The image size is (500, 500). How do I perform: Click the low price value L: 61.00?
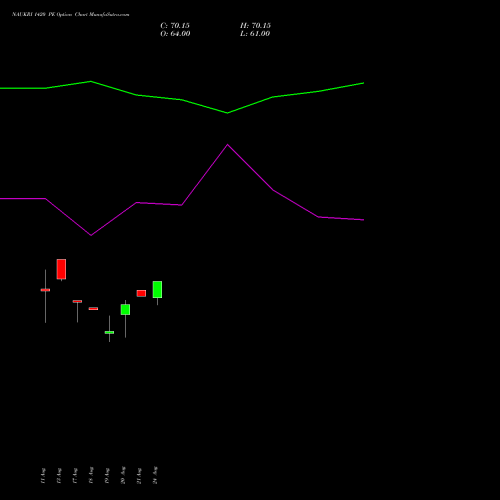click(x=255, y=34)
